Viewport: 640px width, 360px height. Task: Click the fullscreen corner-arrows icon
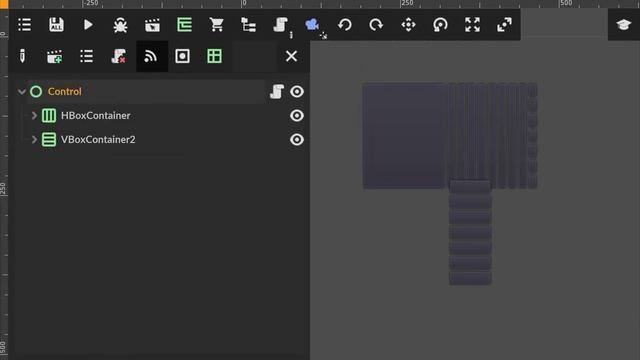[472, 25]
